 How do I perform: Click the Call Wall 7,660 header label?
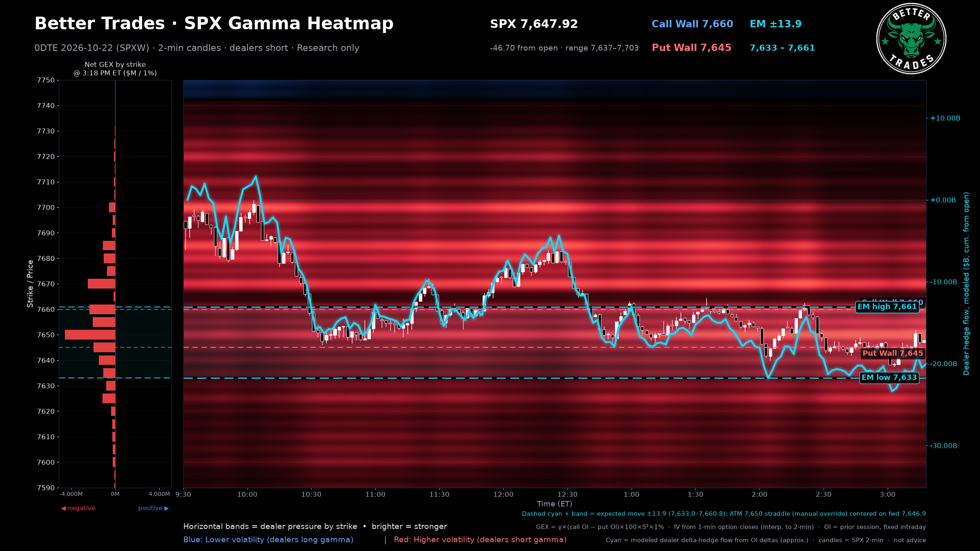[692, 24]
